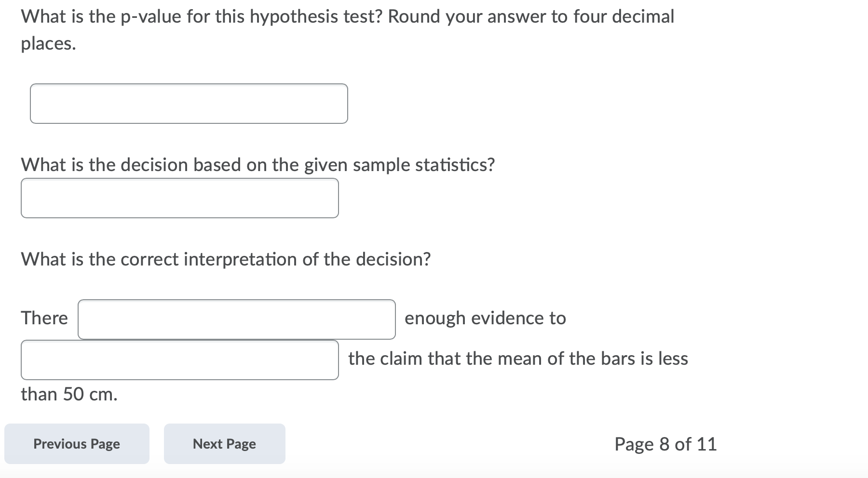Open the decision answer field
868x478 pixels.
tap(179, 198)
